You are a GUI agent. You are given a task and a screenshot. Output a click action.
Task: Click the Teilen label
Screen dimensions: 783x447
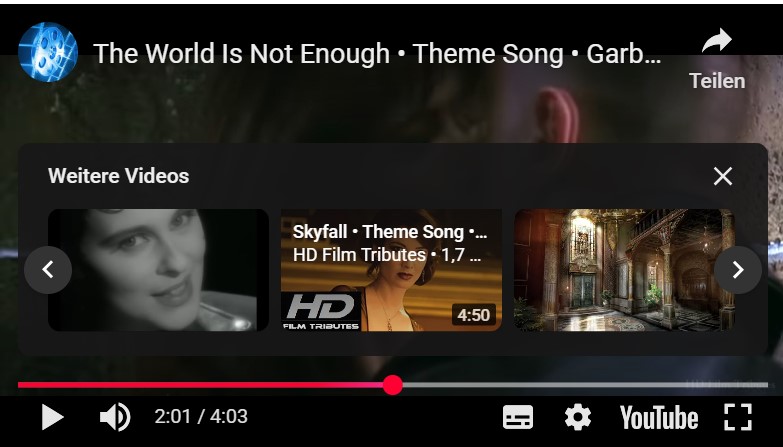pos(717,81)
